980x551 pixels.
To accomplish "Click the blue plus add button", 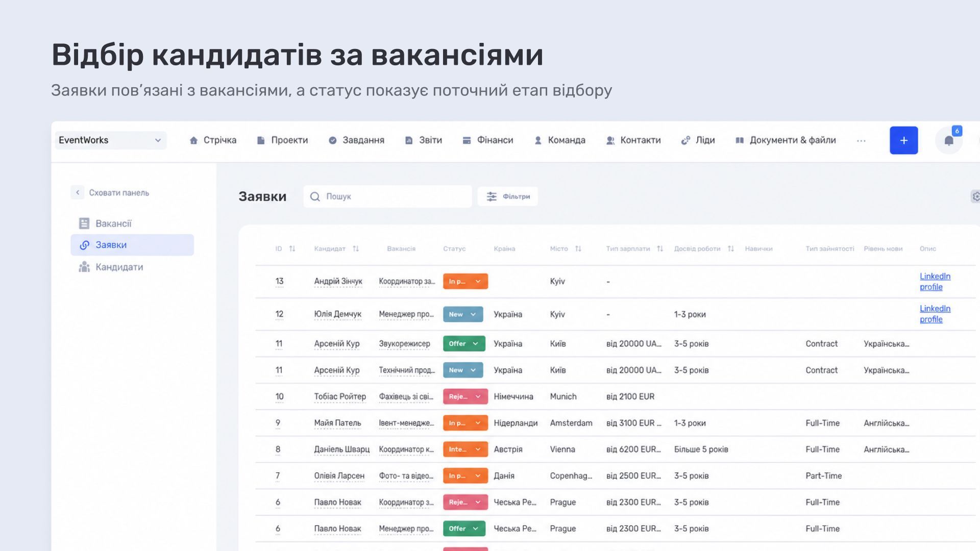I will [903, 140].
